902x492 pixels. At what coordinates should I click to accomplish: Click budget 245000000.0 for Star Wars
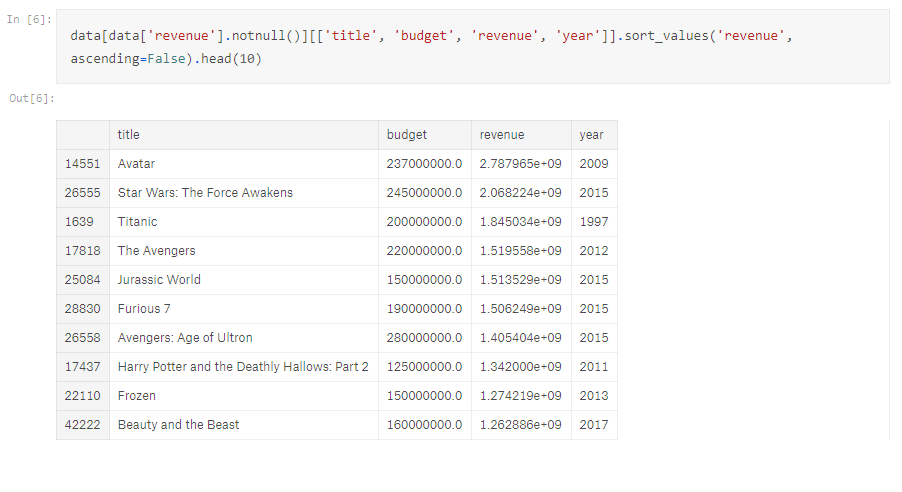(x=425, y=193)
